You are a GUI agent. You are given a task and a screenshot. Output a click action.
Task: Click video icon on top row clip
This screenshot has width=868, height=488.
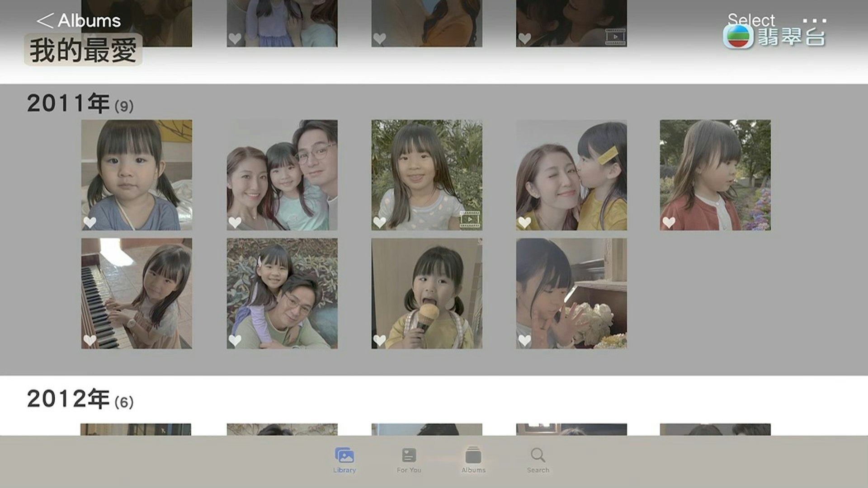point(615,37)
